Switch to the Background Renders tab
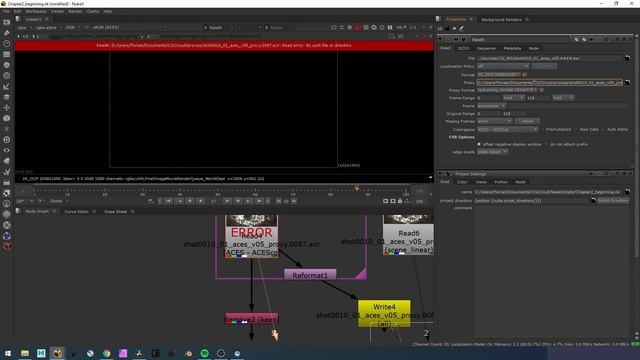This screenshot has width=640, height=360. coord(501,20)
